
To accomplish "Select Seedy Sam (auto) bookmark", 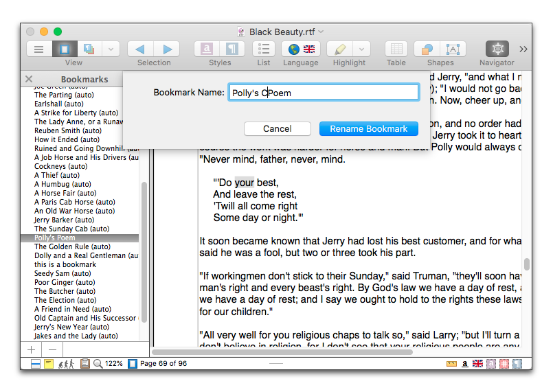I will [x=63, y=273].
